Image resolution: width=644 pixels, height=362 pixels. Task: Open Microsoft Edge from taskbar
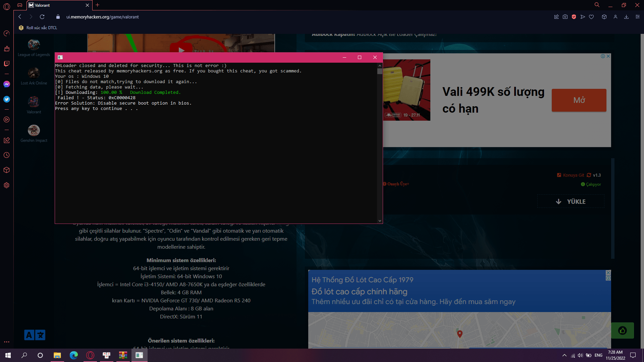coord(74,355)
